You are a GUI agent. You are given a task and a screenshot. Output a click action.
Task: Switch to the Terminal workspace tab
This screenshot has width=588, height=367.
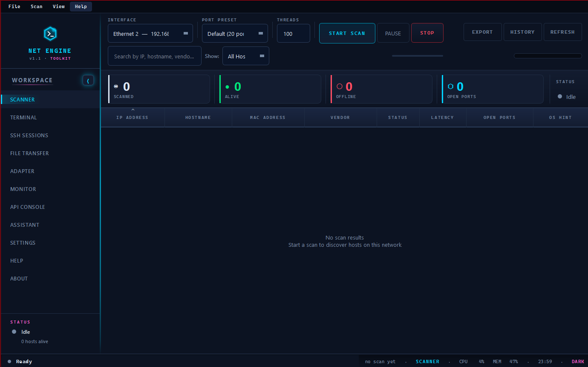(x=24, y=117)
